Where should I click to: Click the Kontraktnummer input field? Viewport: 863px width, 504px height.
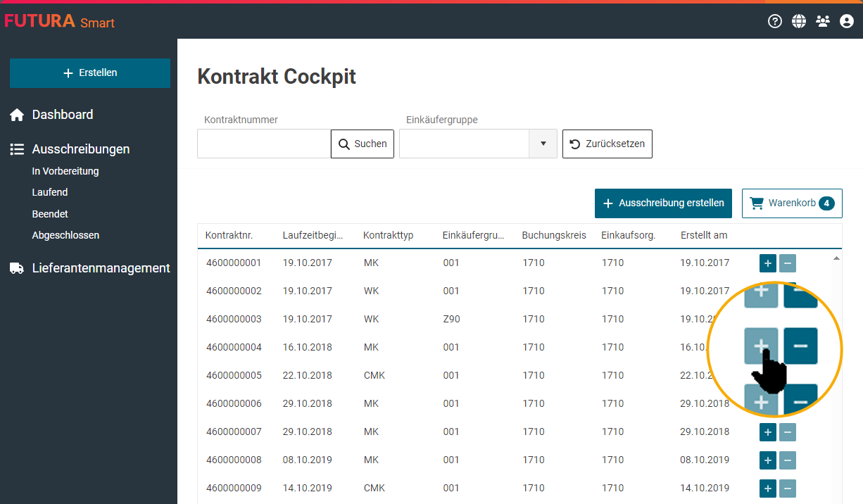[x=264, y=144]
